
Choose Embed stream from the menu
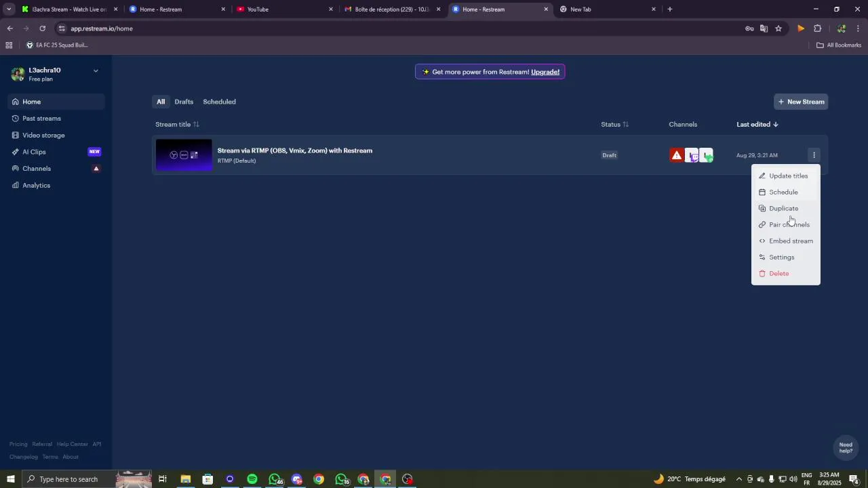tap(786, 241)
